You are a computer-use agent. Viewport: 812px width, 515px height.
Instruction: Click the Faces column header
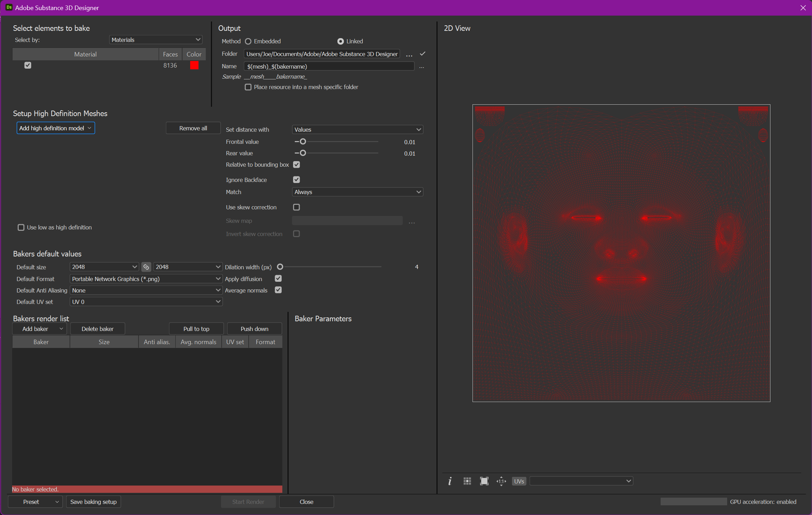(x=170, y=54)
